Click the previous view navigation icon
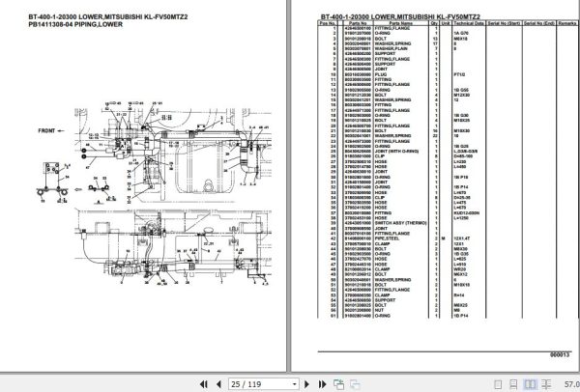The height and width of the screenshot is (392, 580). pyautogui.click(x=338, y=384)
